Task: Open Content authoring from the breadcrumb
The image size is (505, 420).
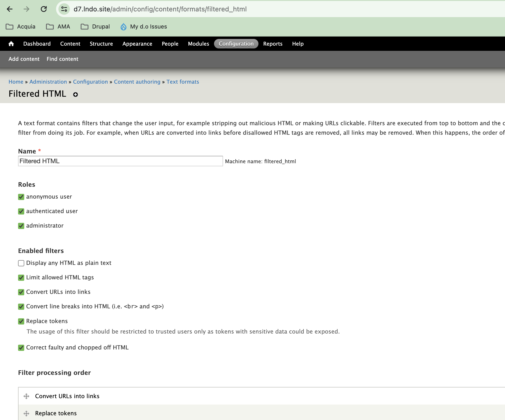Action: 137,82
